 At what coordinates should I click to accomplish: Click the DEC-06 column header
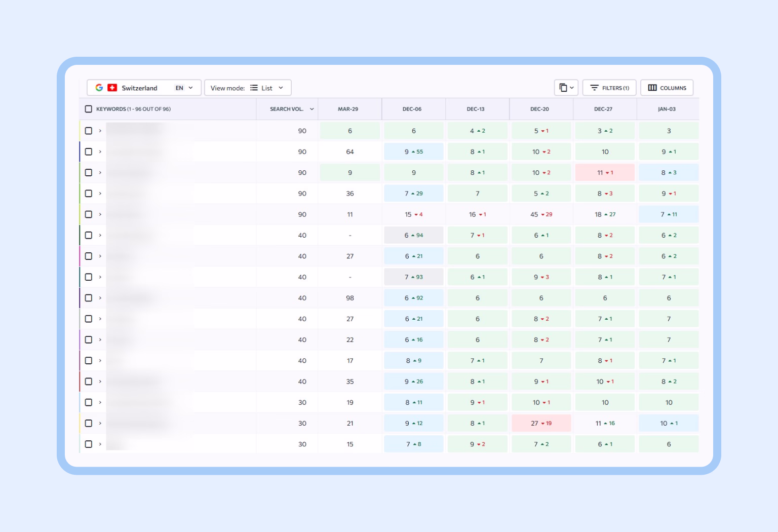coord(412,109)
